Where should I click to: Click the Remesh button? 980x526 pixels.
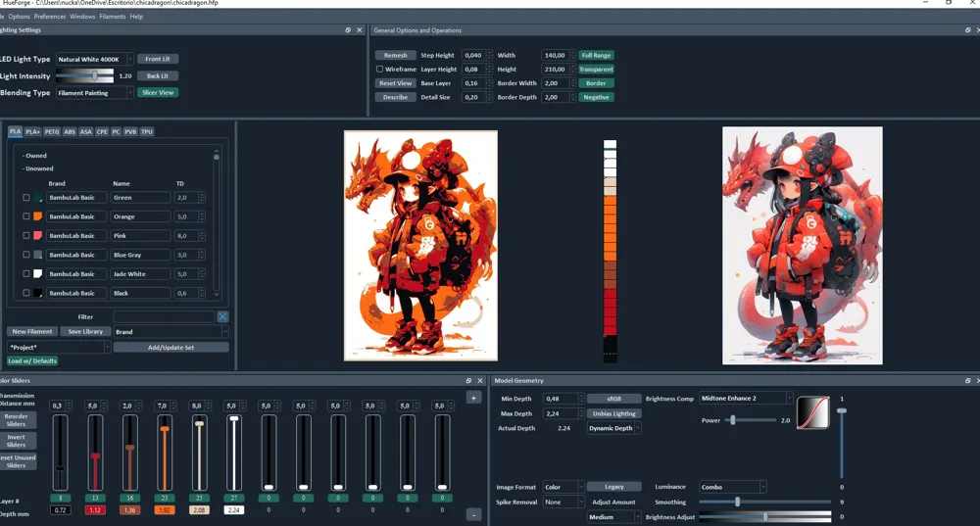click(396, 55)
